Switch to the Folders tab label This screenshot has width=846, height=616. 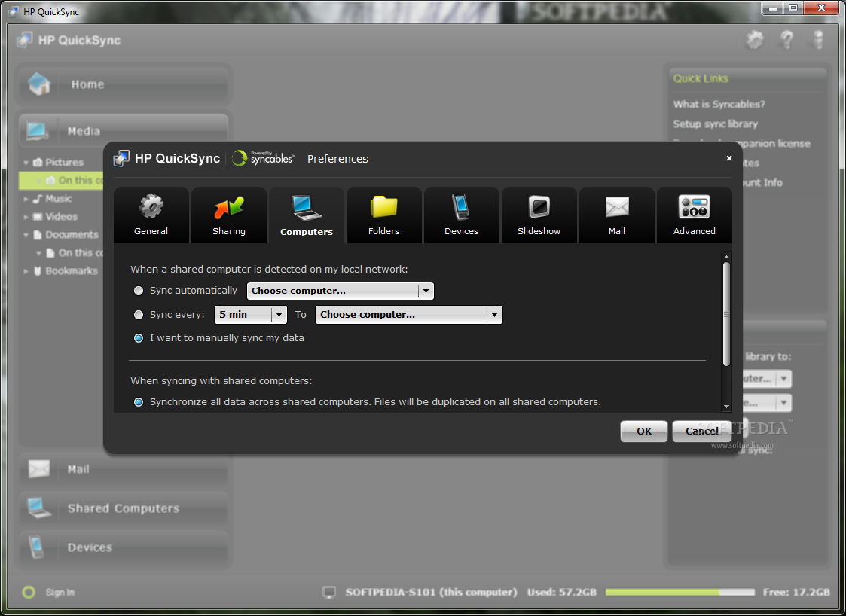383,231
